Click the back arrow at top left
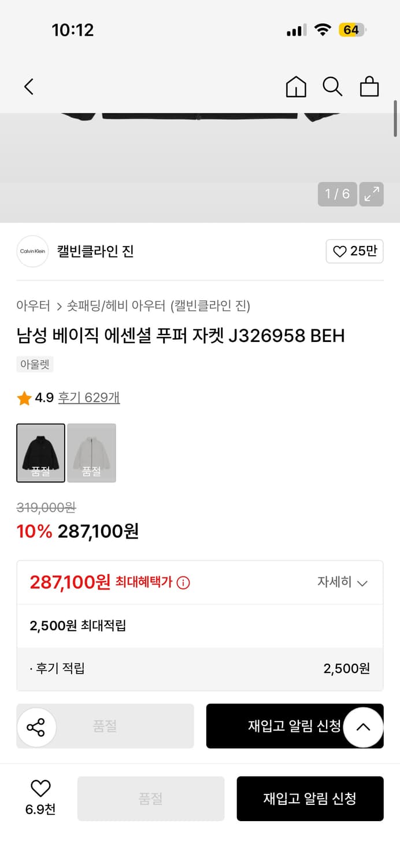Image resolution: width=400 pixels, height=868 pixels. pyautogui.click(x=29, y=86)
